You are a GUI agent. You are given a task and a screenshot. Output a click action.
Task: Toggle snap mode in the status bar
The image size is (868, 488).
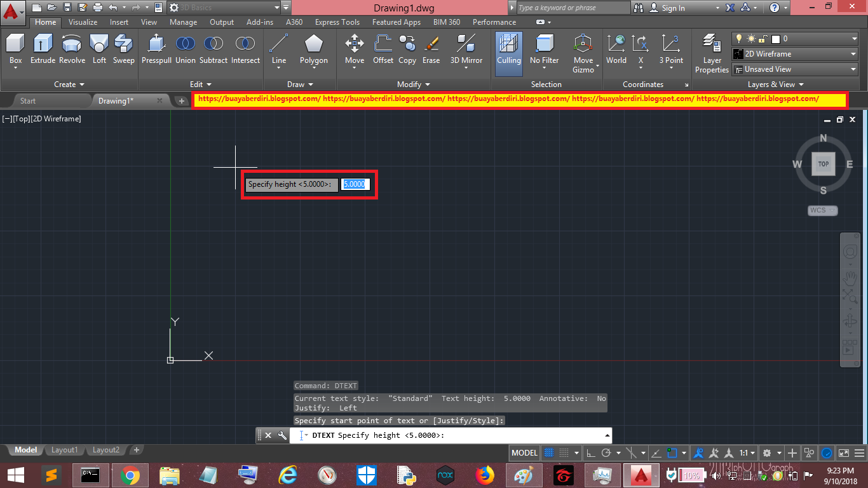click(x=563, y=452)
